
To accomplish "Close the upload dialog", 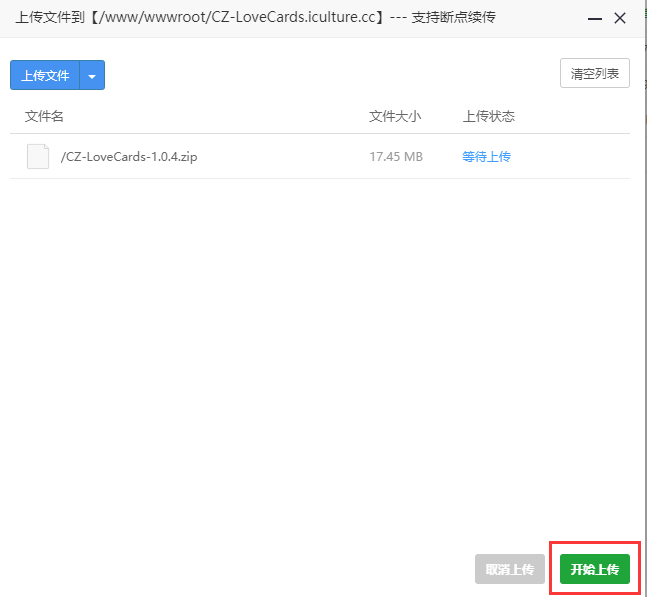I will point(620,18).
